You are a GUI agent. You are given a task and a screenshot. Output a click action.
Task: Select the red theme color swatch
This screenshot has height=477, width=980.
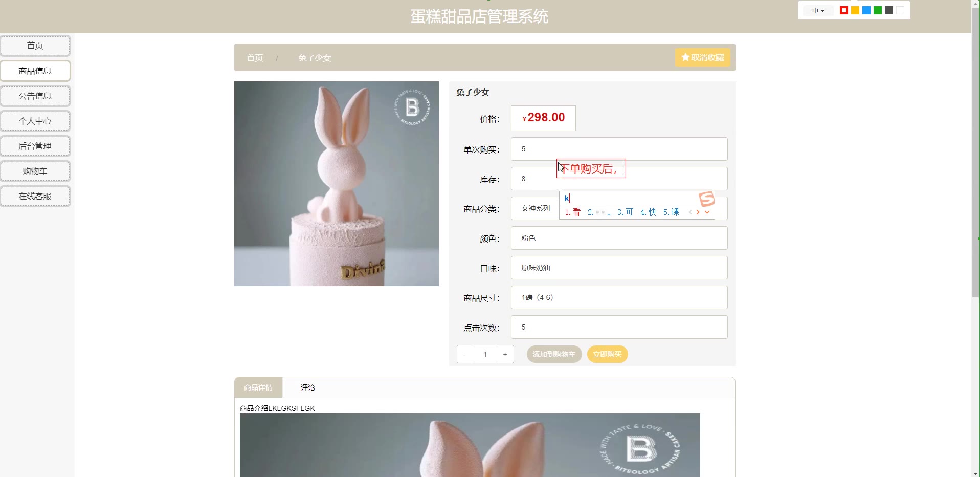[x=844, y=10]
